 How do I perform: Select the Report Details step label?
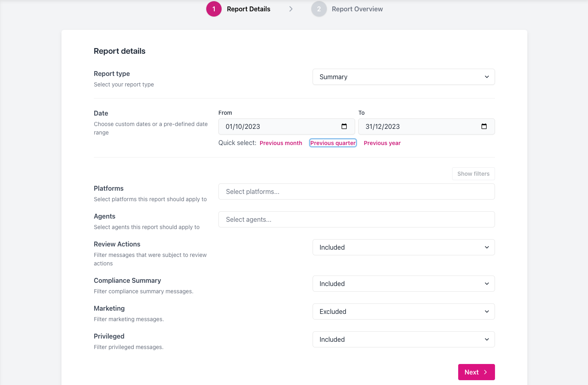pos(248,9)
